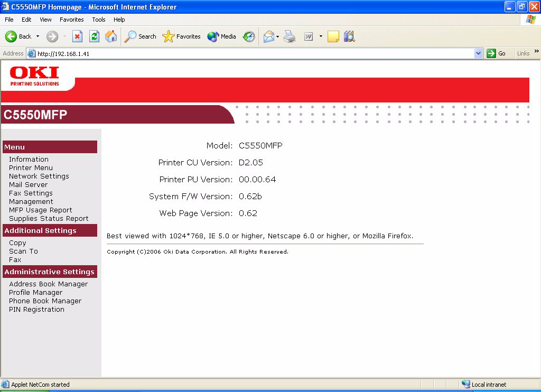This screenshot has width=541, height=392.
Task: Open the Media pane button
Action: [221, 36]
